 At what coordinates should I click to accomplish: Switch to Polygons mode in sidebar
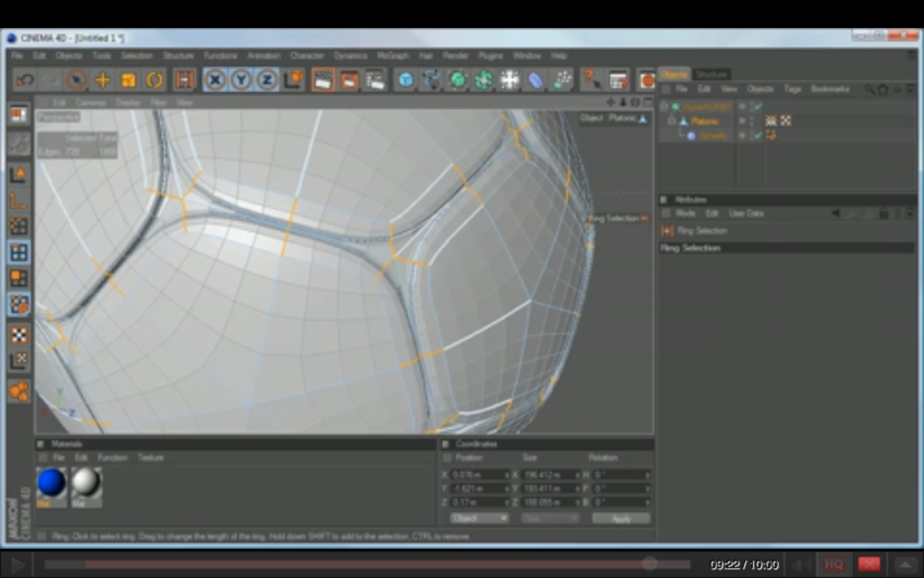click(x=19, y=278)
